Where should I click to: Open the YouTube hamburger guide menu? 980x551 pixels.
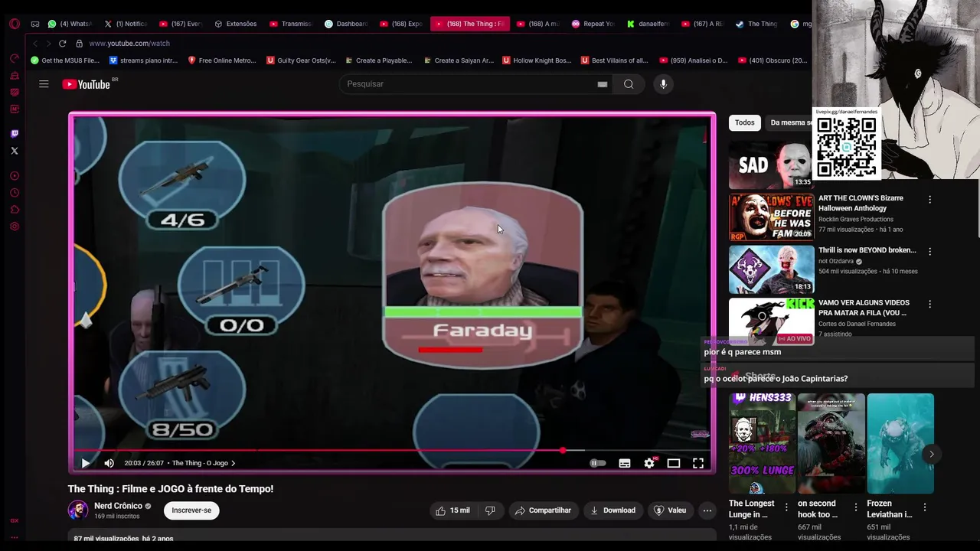44,84
